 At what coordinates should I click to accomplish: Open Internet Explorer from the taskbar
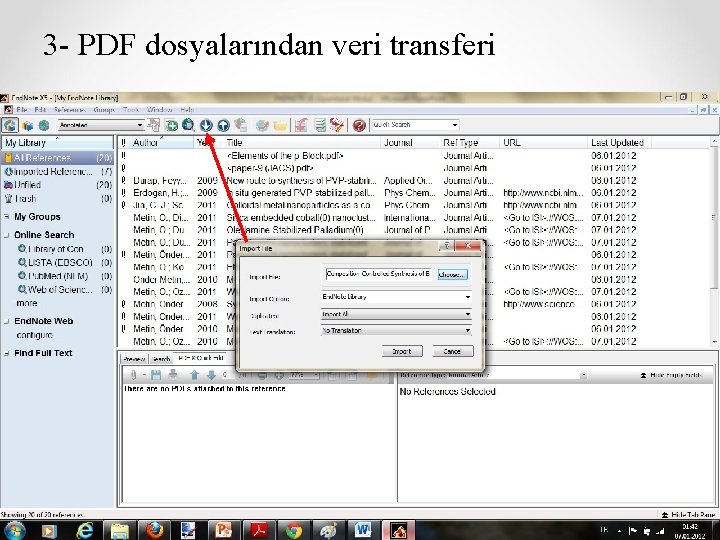tap(84, 530)
